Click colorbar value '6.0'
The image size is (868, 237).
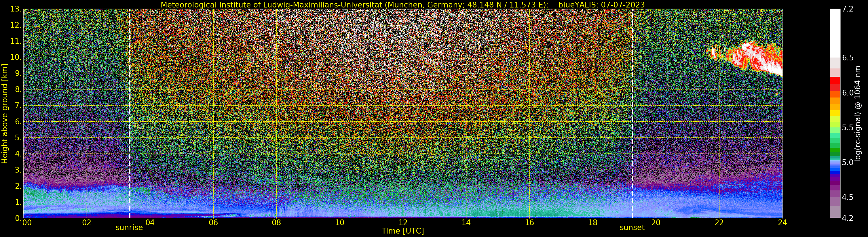click(848, 93)
